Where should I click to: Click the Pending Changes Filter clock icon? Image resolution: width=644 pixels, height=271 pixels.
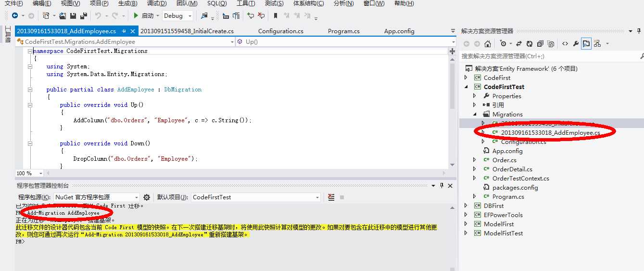pyautogui.click(x=503, y=44)
